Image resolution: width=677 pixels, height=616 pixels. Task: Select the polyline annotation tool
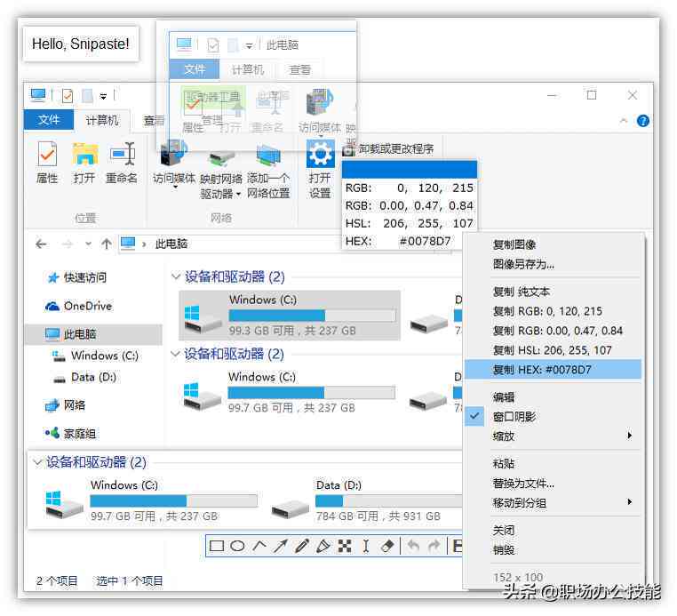coord(259,546)
